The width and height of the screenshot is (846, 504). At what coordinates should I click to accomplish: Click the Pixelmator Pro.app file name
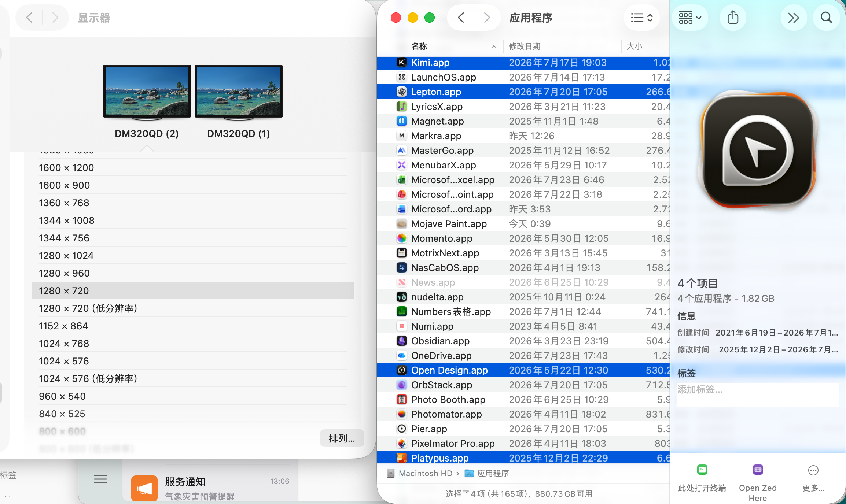[453, 444]
